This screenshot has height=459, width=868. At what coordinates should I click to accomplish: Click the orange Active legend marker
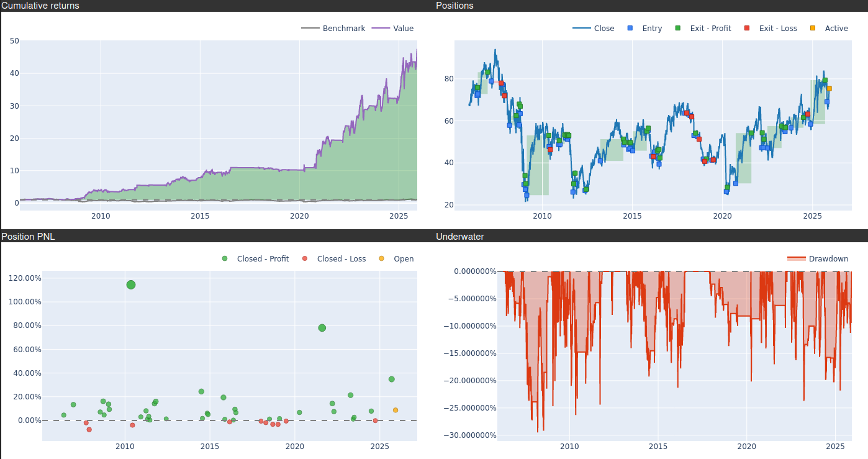click(x=813, y=29)
